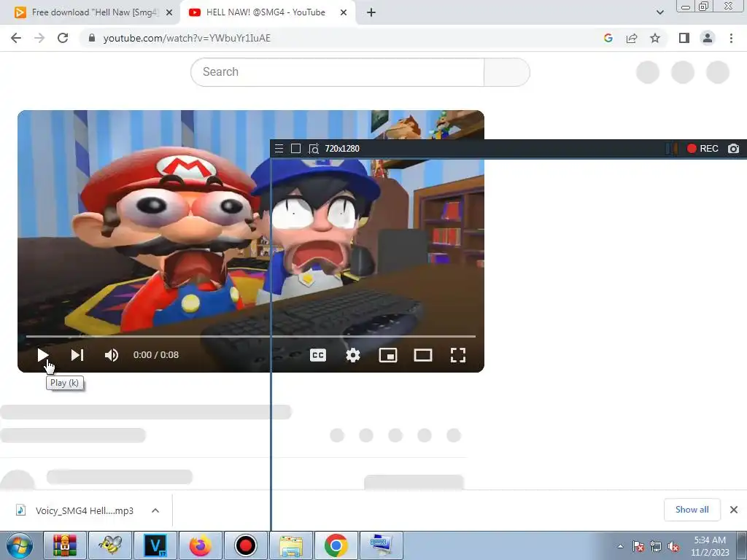Open Google search icon in address bar
Viewport: 747px width, 560px height.
(608, 38)
